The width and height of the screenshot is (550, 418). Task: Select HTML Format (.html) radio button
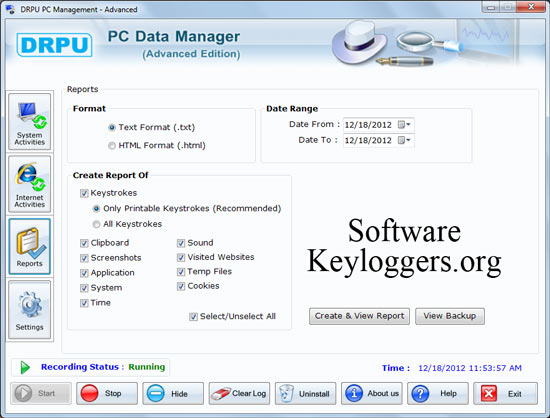[112, 146]
